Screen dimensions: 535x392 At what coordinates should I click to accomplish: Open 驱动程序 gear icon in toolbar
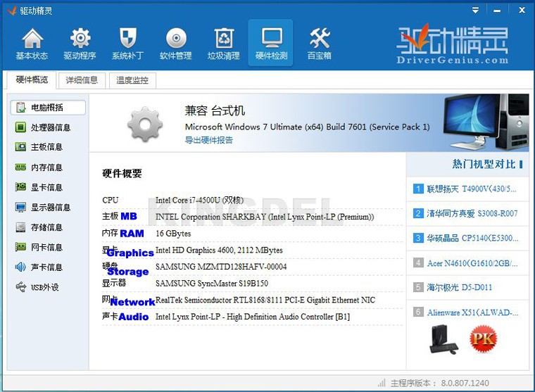(80, 43)
